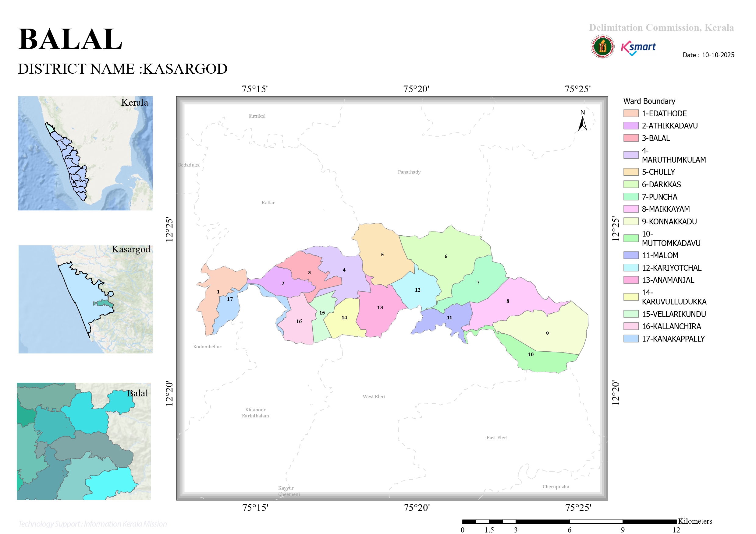Click ward 12 region on the map
The height and width of the screenshot is (534, 756).
[x=417, y=290]
